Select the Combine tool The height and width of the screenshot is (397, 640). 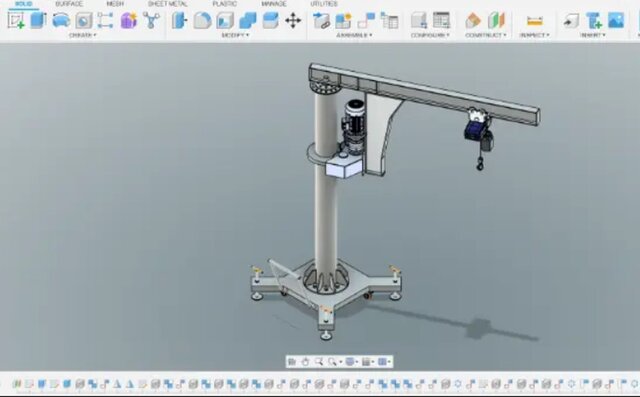(248, 20)
